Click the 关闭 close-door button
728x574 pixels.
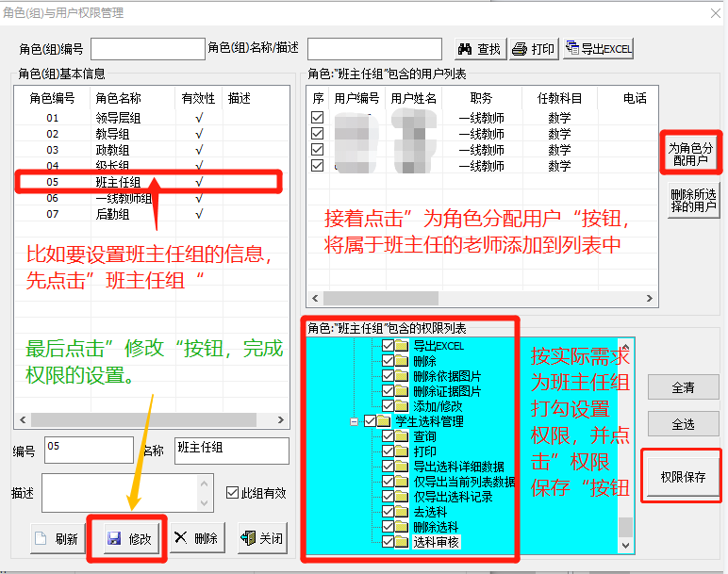pos(261,538)
